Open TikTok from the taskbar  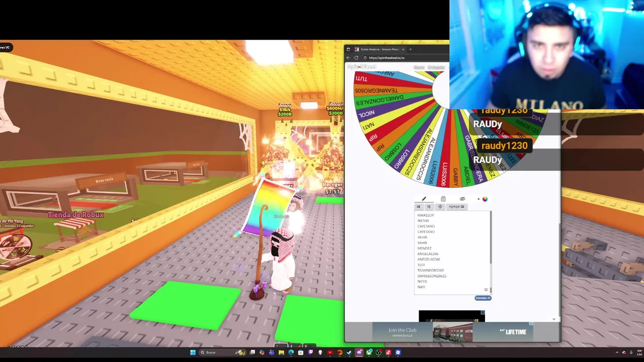(388, 352)
